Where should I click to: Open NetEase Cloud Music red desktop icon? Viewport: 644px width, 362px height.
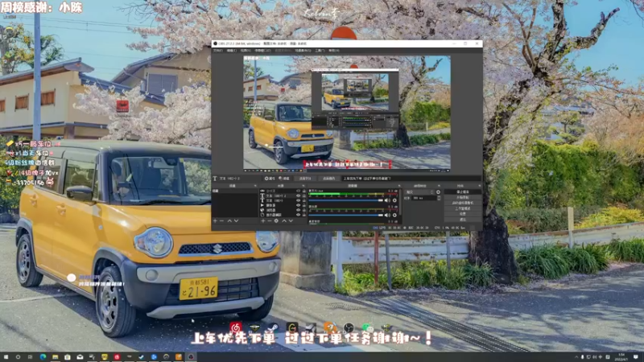pyautogui.click(x=236, y=327)
